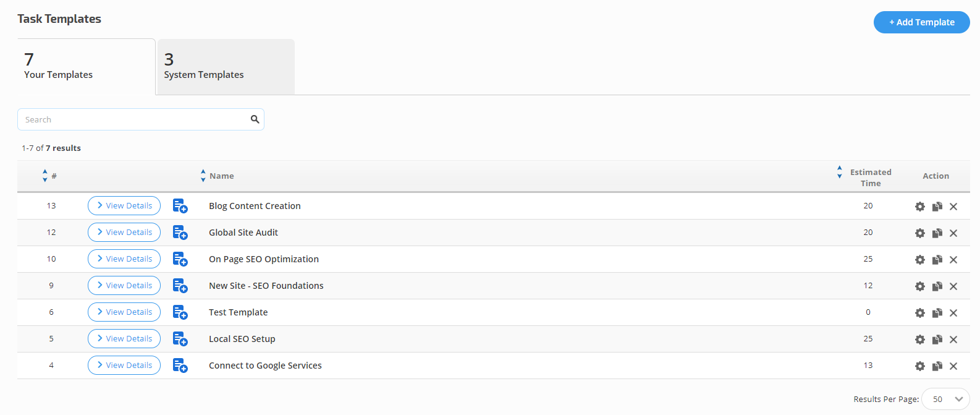Open gear settings for New Site template

[919, 286]
